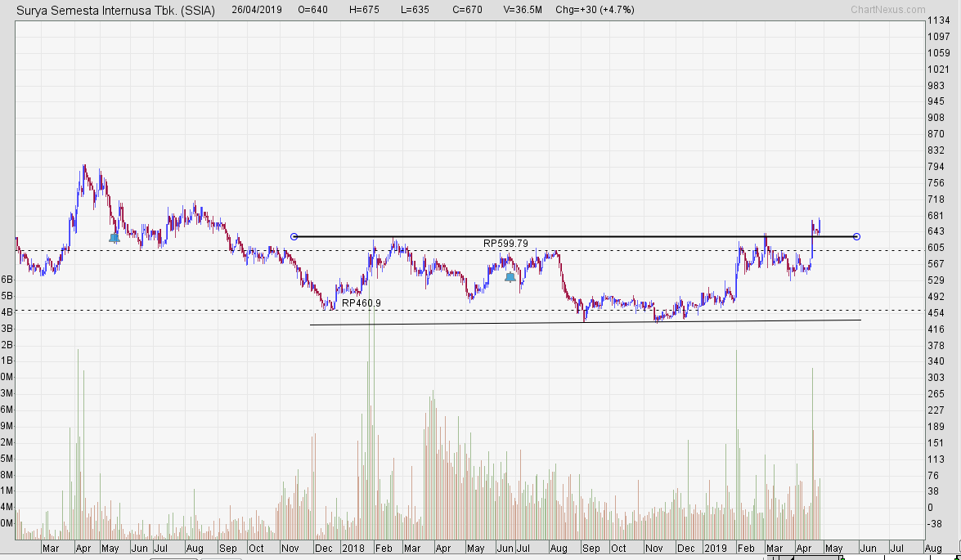Click the O=640 open value
961x560 pixels.
(x=312, y=10)
